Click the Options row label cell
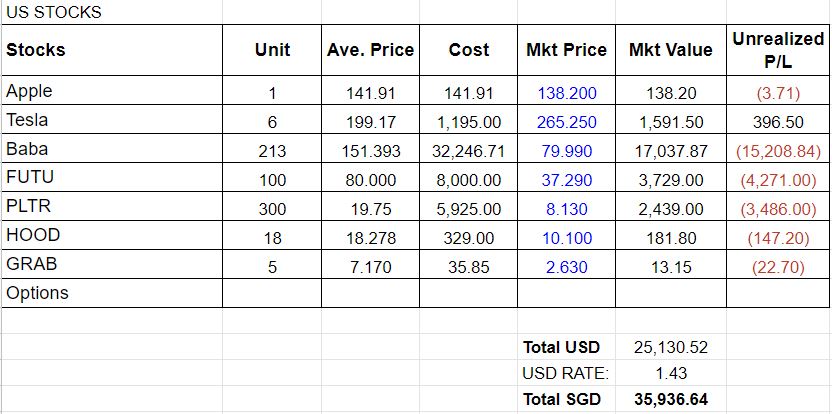Image resolution: width=832 pixels, height=414 pixels. [x=111, y=293]
